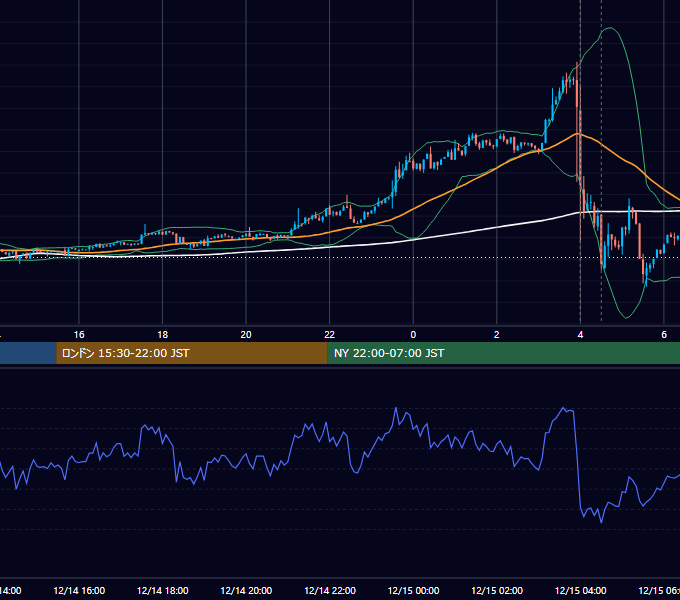Click the oscillator low after 12/15 04:00
The width and height of the screenshot is (680, 600).
coord(601,522)
